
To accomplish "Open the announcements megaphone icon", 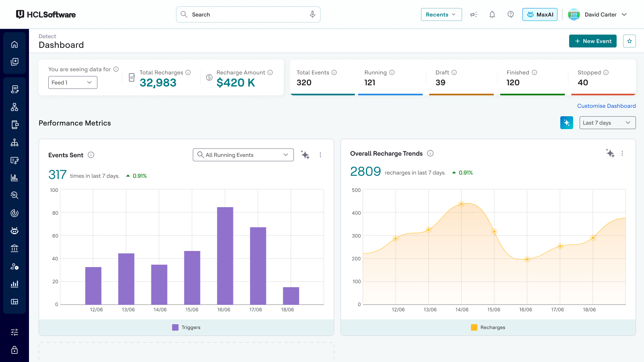I will tap(474, 14).
